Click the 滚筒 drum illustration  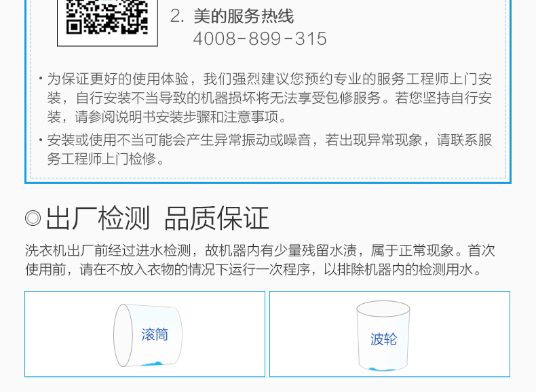pyautogui.click(x=148, y=335)
